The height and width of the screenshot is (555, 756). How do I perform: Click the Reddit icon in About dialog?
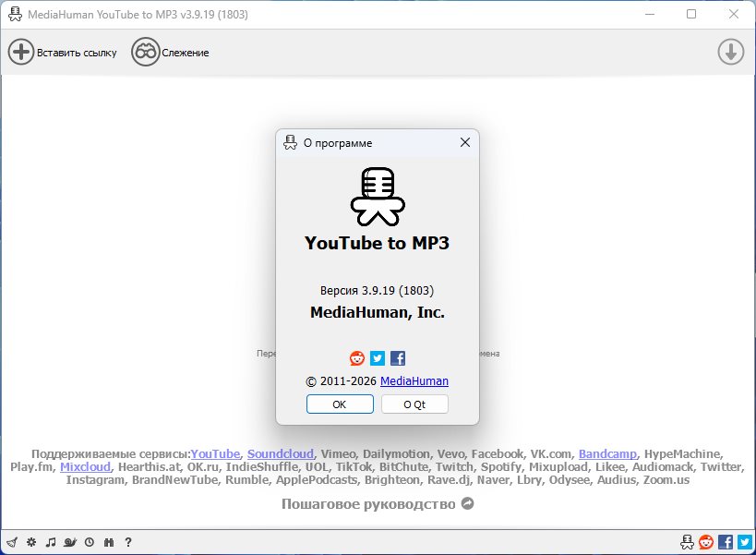click(357, 358)
